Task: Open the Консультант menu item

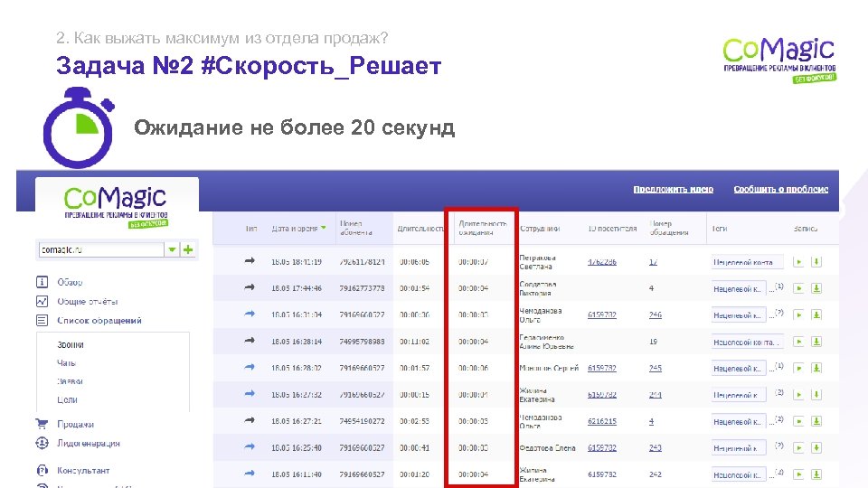Action: (83, 470)
